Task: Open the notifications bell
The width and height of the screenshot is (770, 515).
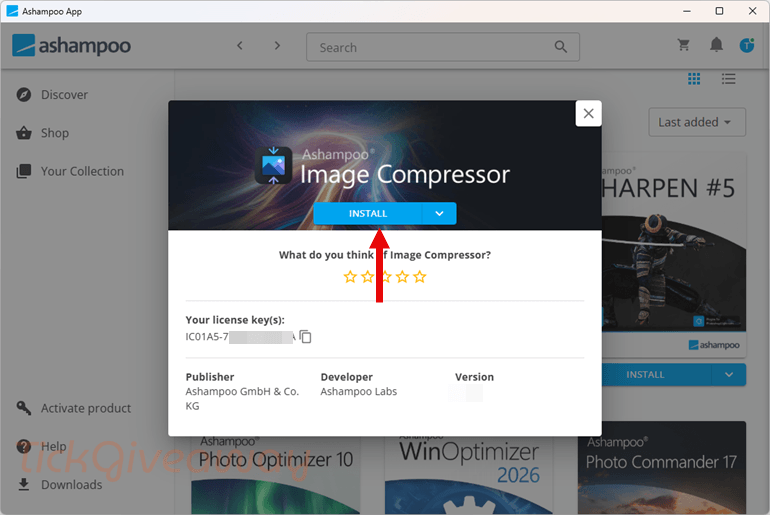Action: [x=716, y=45]
